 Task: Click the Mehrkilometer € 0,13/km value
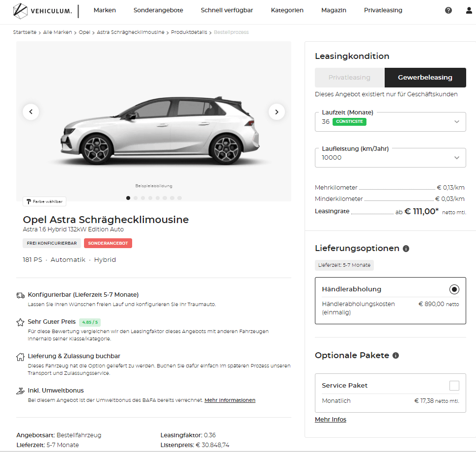coord(450,188)
